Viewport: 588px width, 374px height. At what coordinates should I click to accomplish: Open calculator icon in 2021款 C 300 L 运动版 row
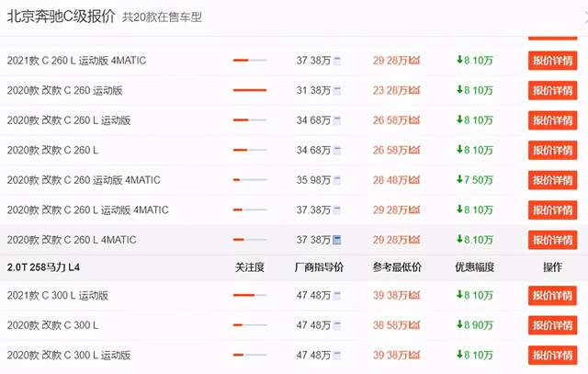[x=337, y=296]
